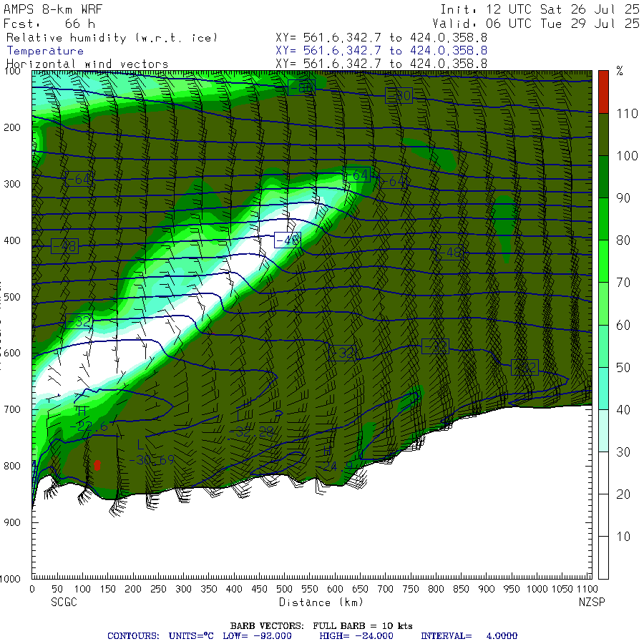Click the 30–40% pale cyan colorbar segment

603,431
